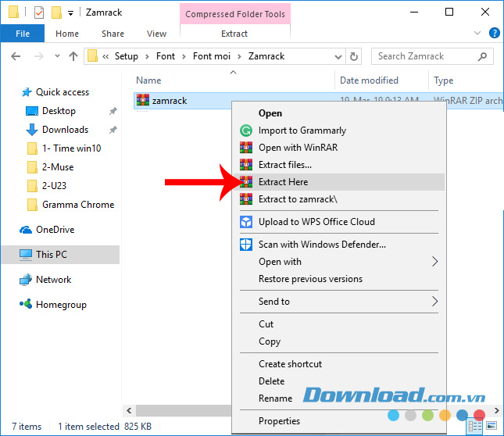This screenshot has width=504, height=436.
Task: Click the WinRAR icon beside Extract to zamrack\
Action: click(246, 199)
